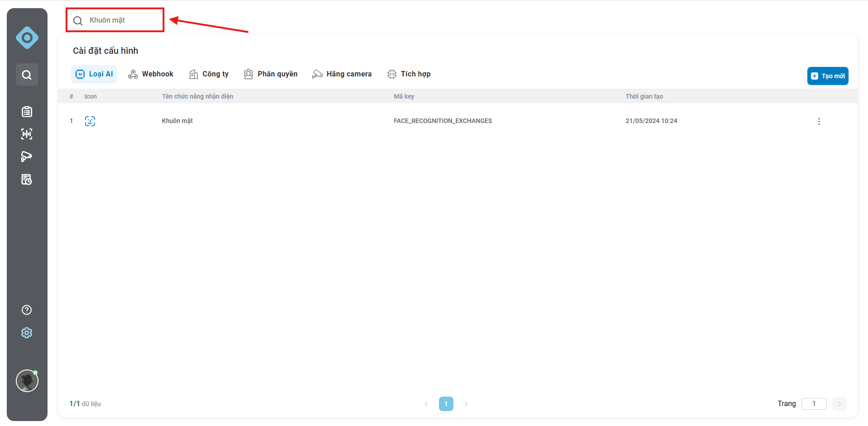
Task: Open the report history icon in sidebar
Action: pos(27,180)
